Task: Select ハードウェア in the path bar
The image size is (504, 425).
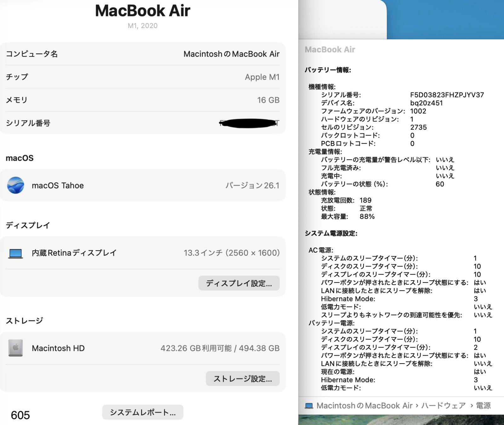Action: [x=443, y=406]
